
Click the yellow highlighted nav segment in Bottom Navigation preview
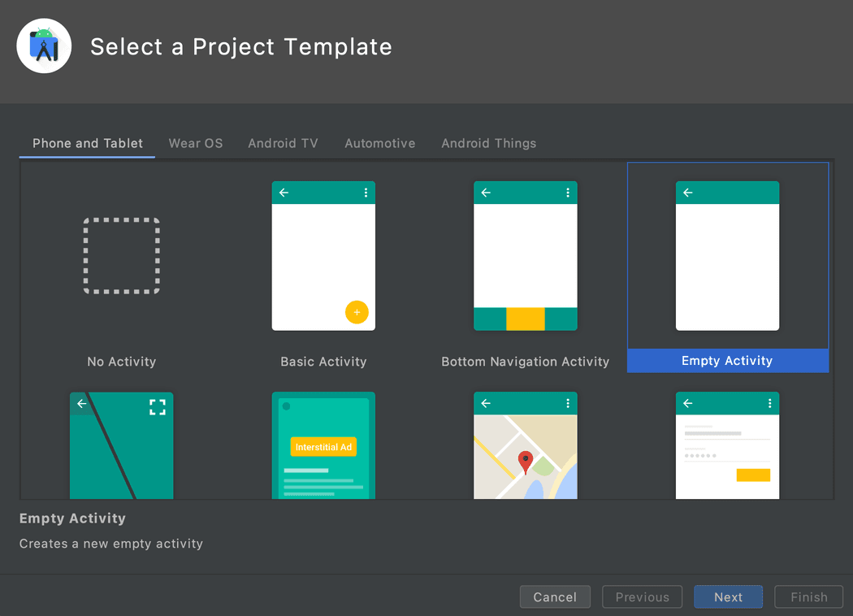(525, 319)
